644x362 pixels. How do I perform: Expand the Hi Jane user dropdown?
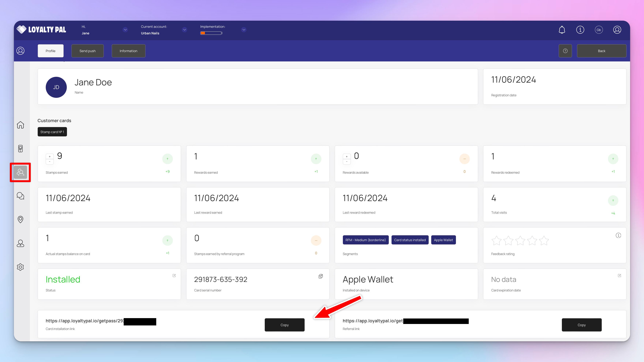pos(125,30)
